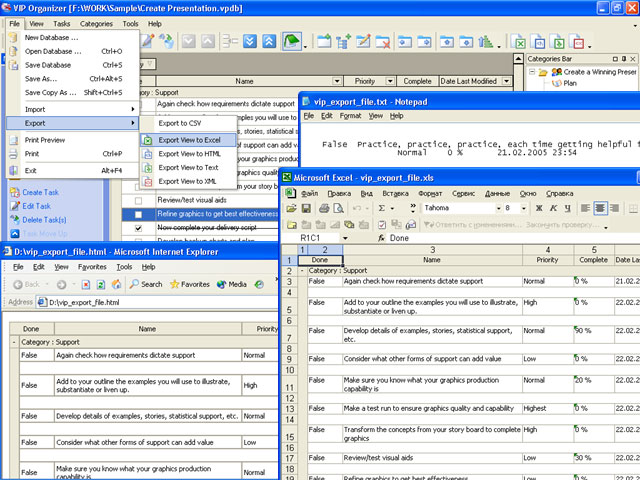The height and width of the screenshot is (480, 640).
Task: Check the 'Review/test visual aids' task checkbox
Action: (x=138, y=199)
